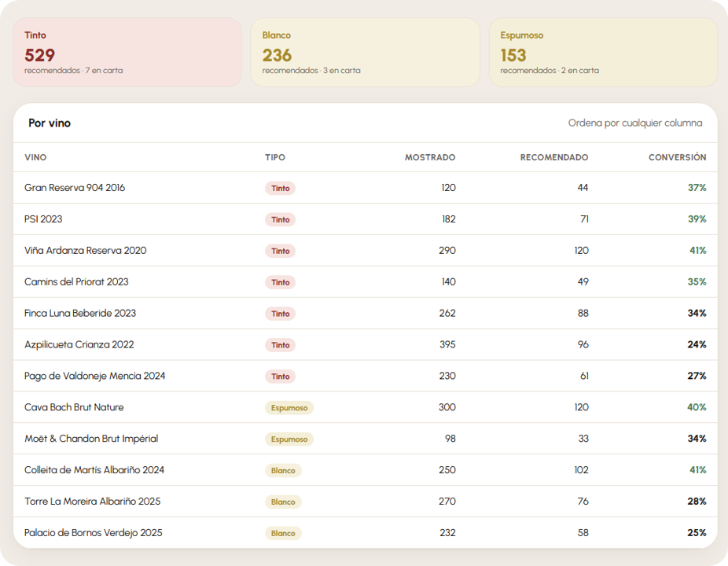This screenshot has height=566, width=728.
Task: Sort by MOSTRADO column header
Action: pyautogui.click(x=430, y=157)
